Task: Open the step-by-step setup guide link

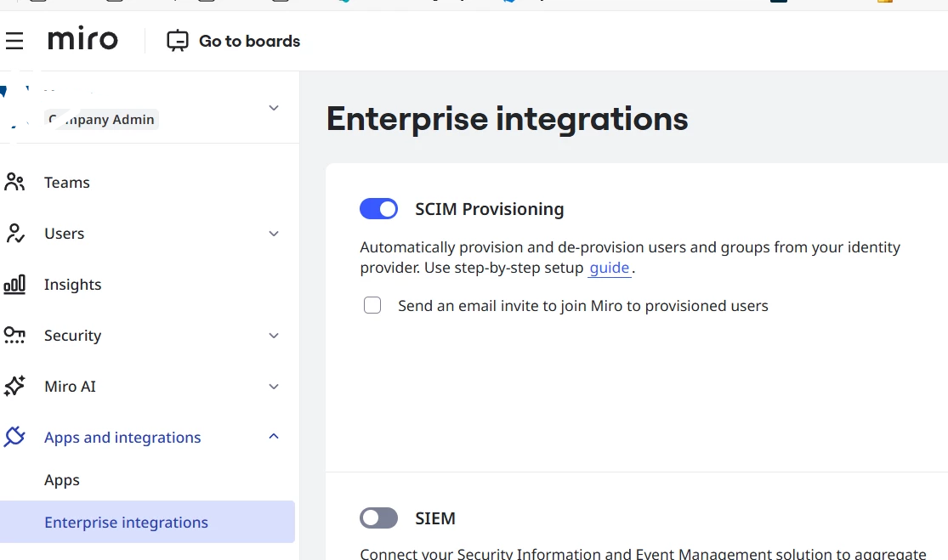Action: (x=610, y=268)
